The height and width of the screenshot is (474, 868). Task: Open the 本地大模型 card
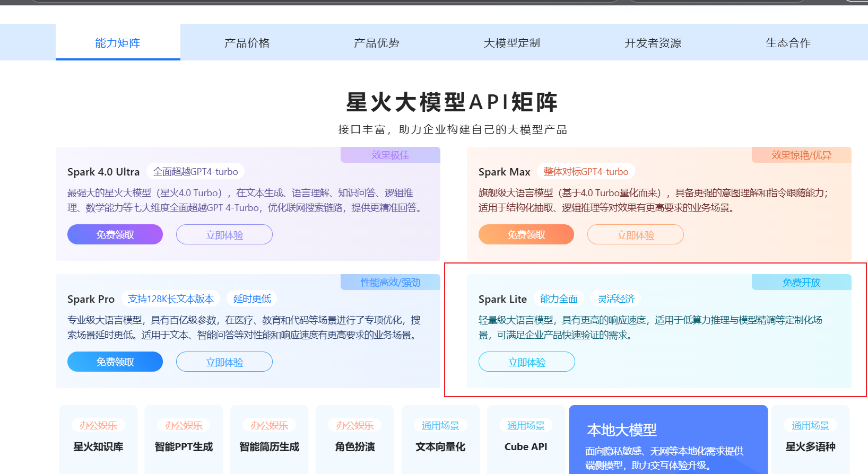pyautogui.click(x=669, y=440)
